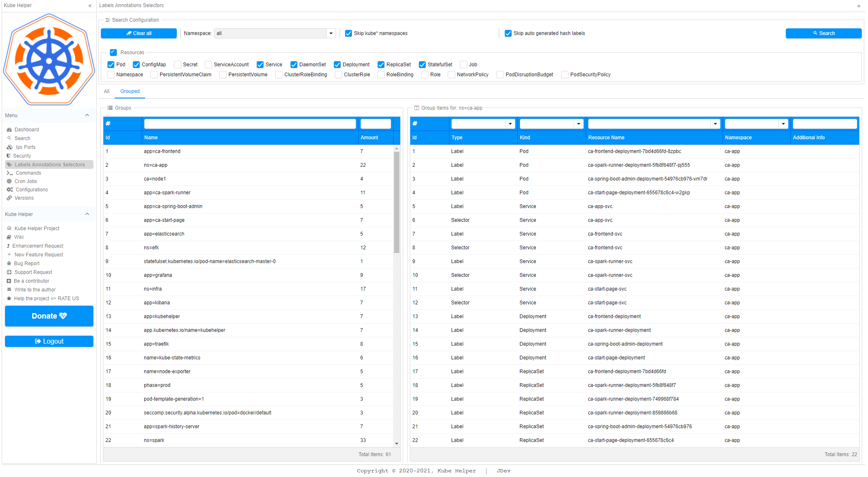Open Labels Annotations Selectors menu item
The height and width of the screenshot is (477, 868).
pos(49,165)
